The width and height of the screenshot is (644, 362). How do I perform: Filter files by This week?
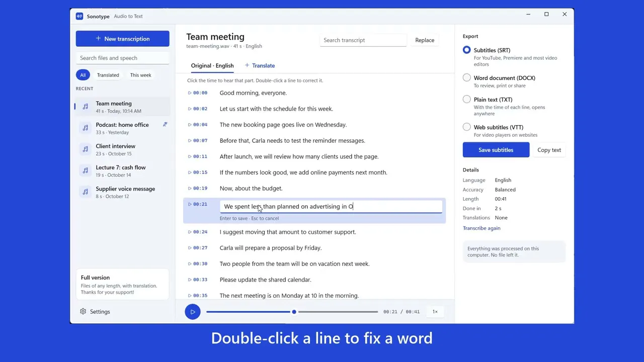click(140, 75)
